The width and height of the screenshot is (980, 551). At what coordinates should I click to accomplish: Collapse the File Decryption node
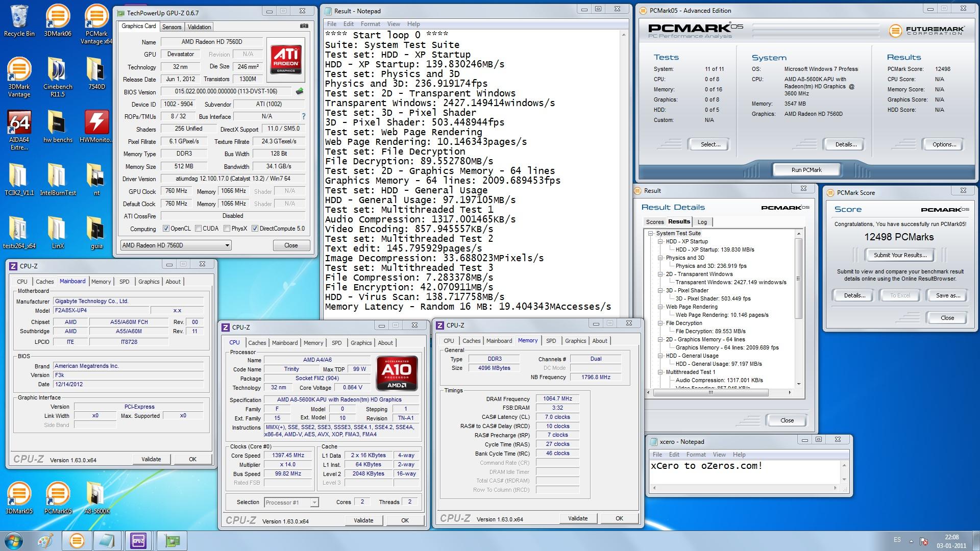click(660, 323)
